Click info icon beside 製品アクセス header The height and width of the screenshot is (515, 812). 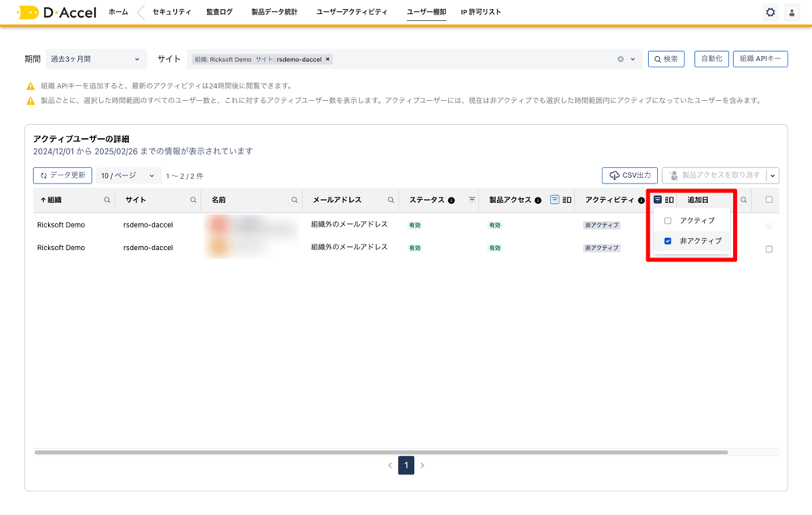(538, 201)
